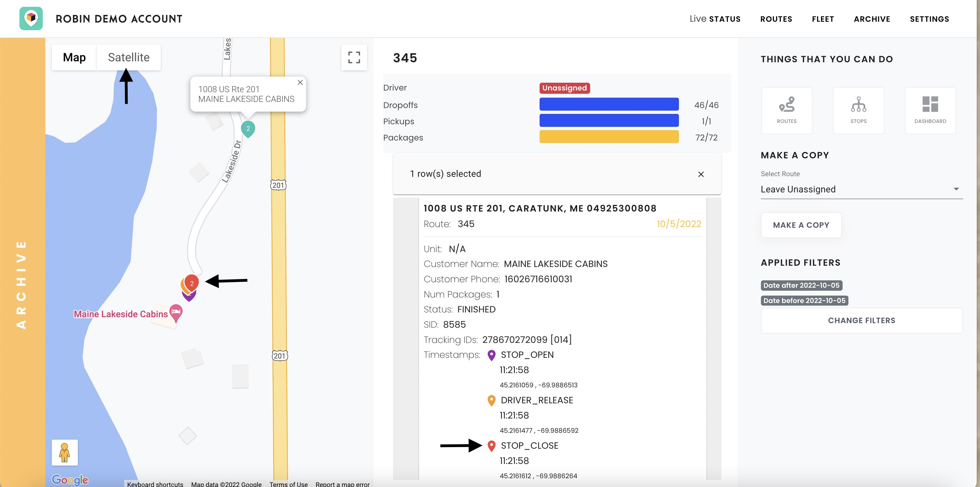980x487 pixels.
Task: Switch map to Map view
Action: (x=74, y=57)
